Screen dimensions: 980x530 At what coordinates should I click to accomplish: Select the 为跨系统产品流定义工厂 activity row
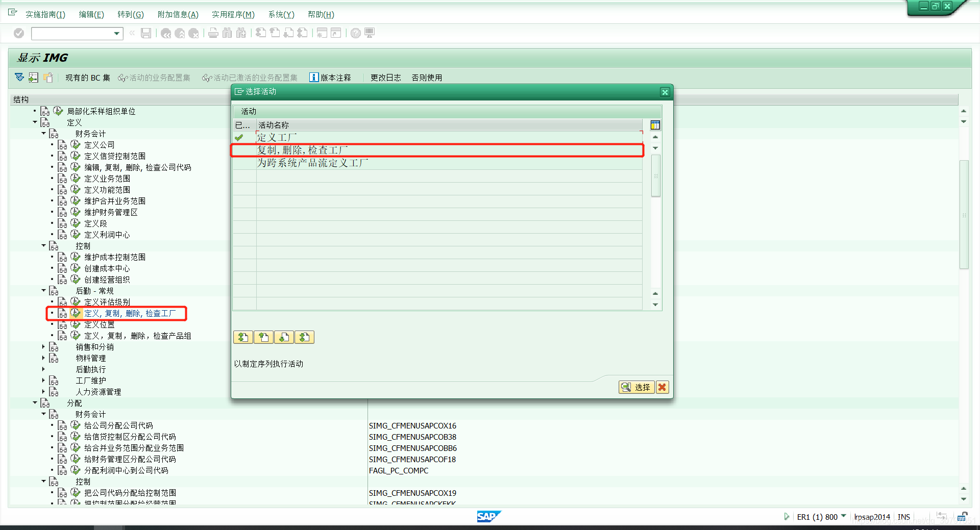click(437, 163)
